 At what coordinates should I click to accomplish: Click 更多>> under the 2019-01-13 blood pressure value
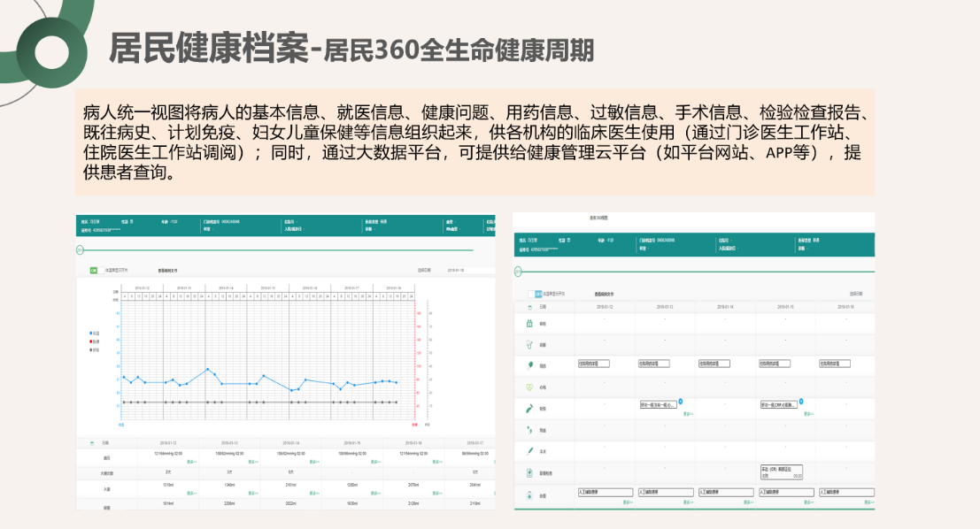[x=253, y=462]
